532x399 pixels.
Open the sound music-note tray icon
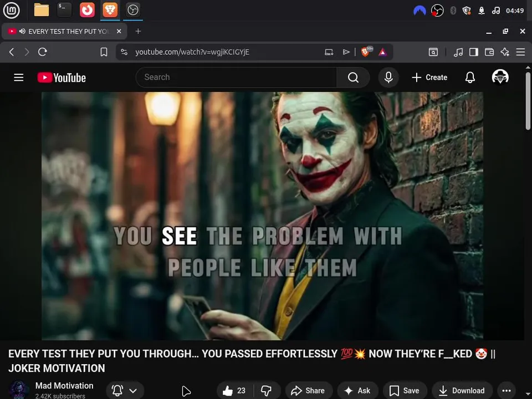(495, 11)
